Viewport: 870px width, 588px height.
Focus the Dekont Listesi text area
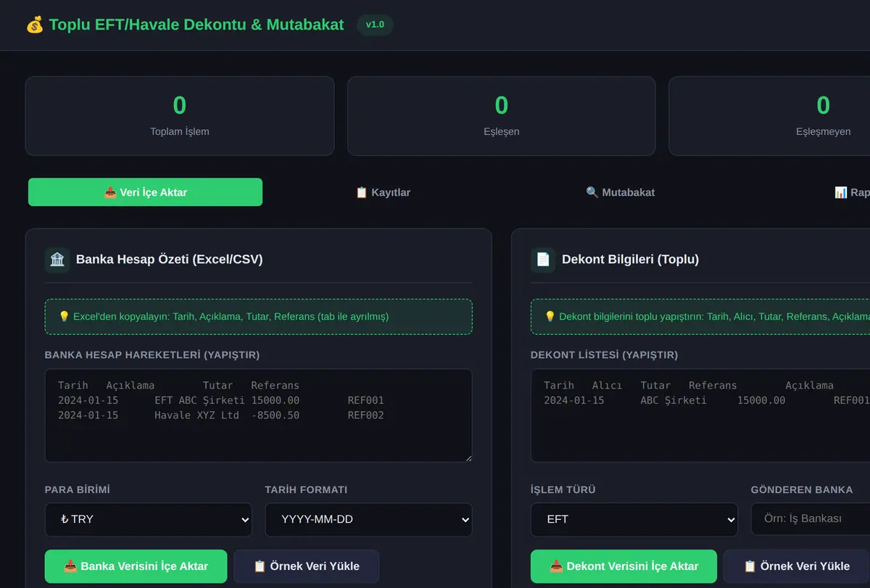pyautogui.click(x=700, y=415)
